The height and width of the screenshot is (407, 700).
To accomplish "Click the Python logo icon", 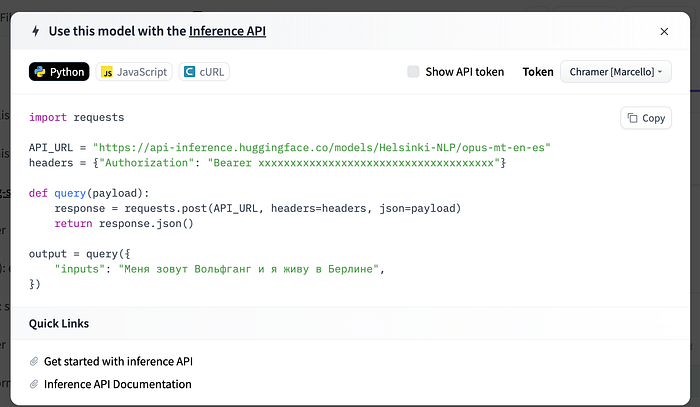I will [x=40, y=72].
